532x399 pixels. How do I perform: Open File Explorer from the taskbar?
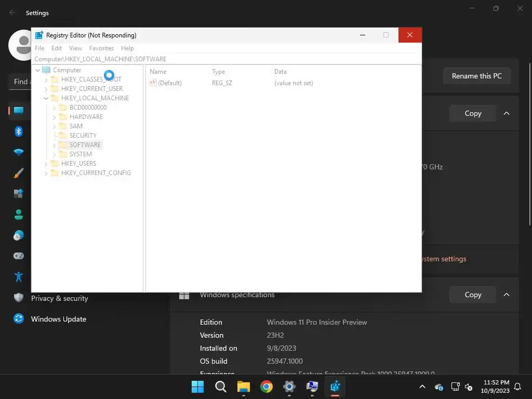[243, 387]
